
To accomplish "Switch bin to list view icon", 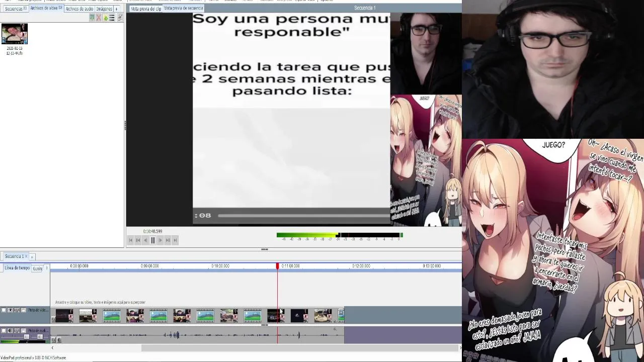I will click(112, 18).
